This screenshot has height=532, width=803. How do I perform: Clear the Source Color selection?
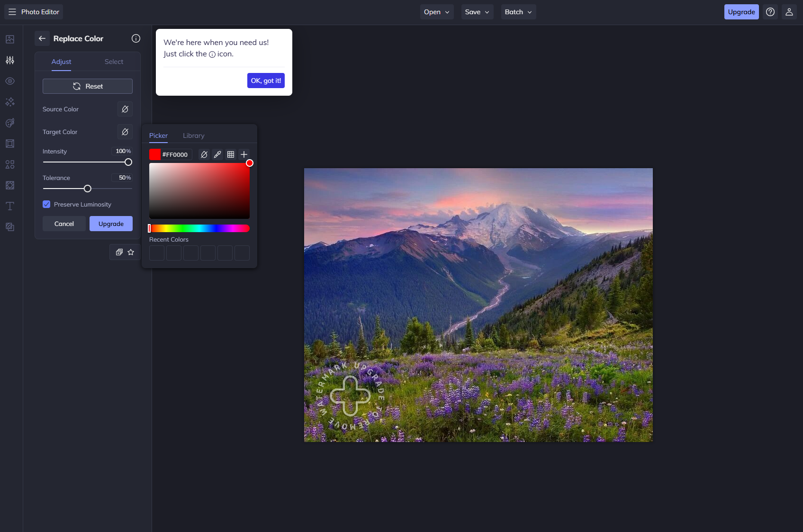125,109
